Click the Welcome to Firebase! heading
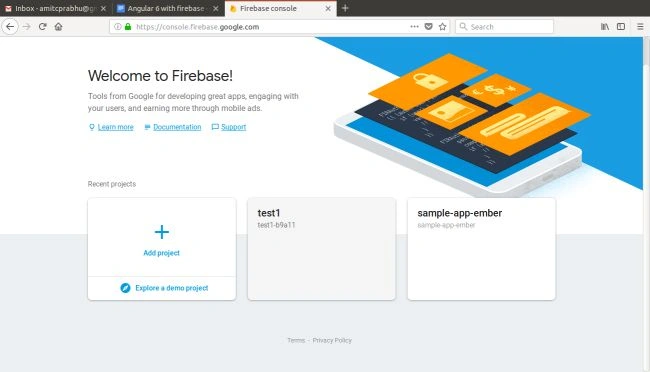650x372 pixels. (x=160, y=76)
